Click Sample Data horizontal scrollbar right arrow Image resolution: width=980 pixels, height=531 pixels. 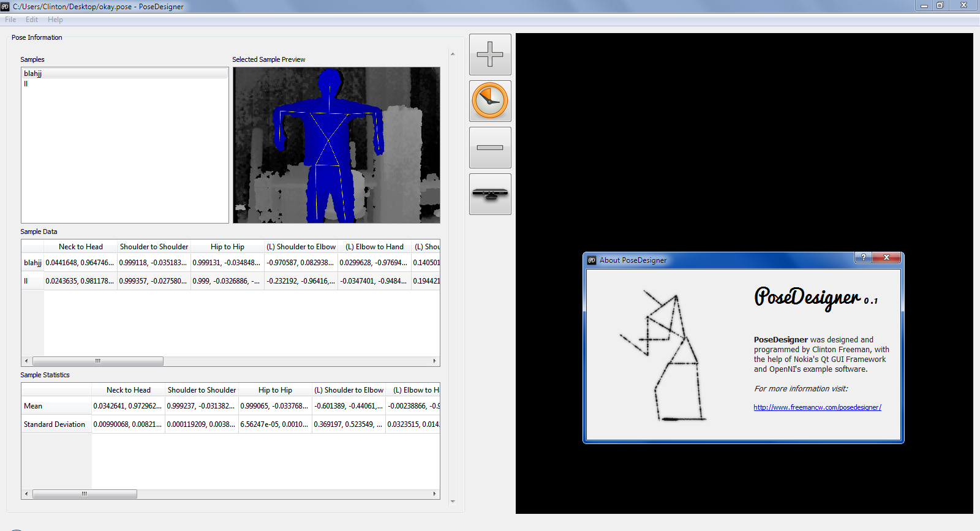pyautogui.click(x=434, y=361)
